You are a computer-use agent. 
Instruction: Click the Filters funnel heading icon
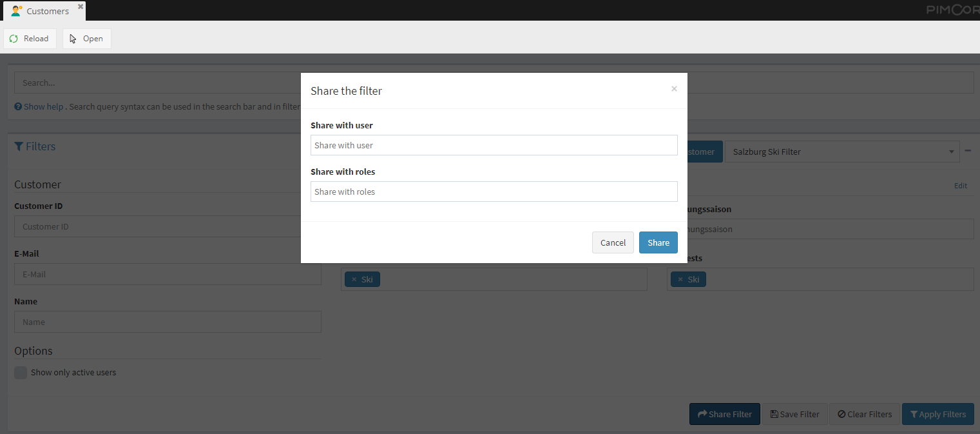click(19, 146)
